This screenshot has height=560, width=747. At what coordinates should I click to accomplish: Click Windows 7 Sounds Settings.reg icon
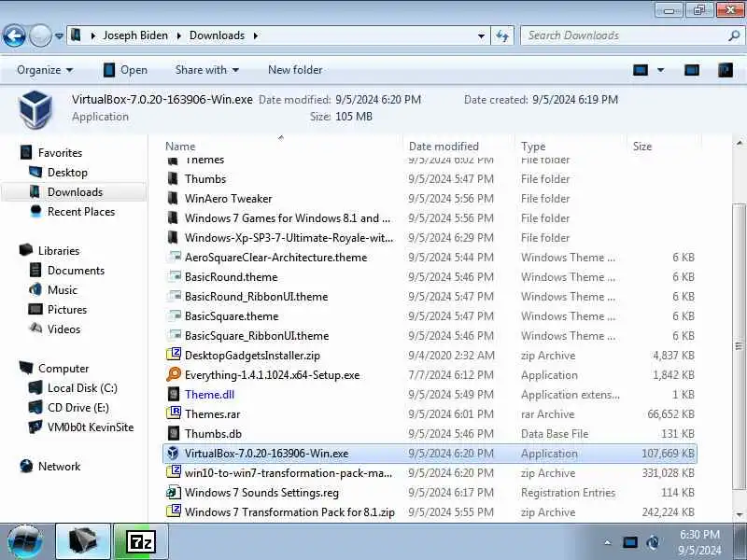point(174,492)
